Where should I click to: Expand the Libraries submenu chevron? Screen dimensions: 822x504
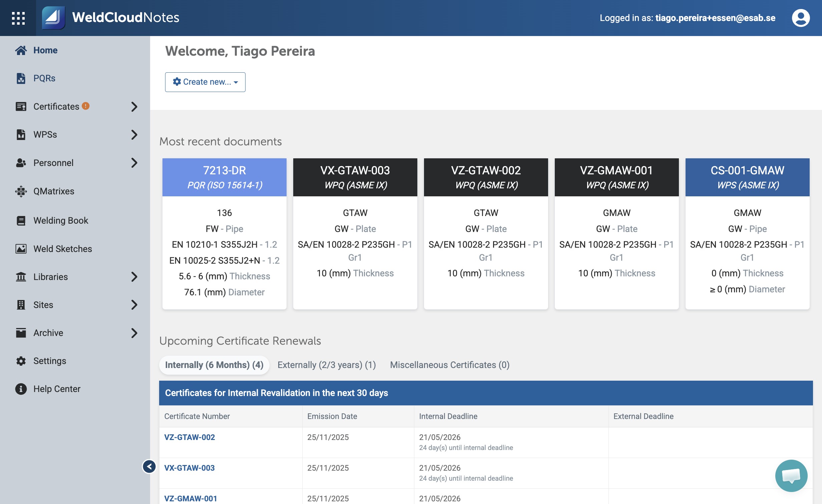point(134,277)
